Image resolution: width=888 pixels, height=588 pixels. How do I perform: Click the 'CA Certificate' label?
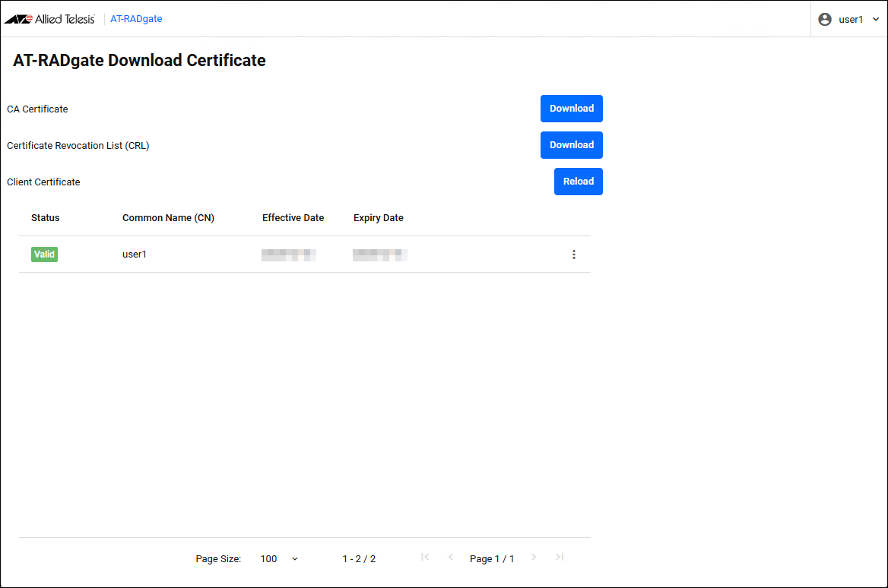tap(37, 109)
